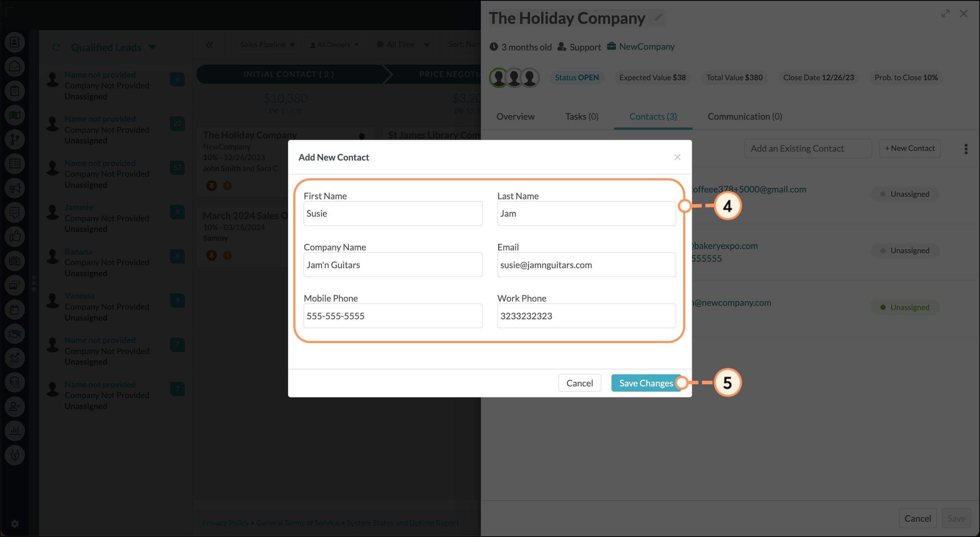This screenshot has height=537, width=980.
Task: Open the three-dot contacts options menu
Action: click(x=966, y=149)
